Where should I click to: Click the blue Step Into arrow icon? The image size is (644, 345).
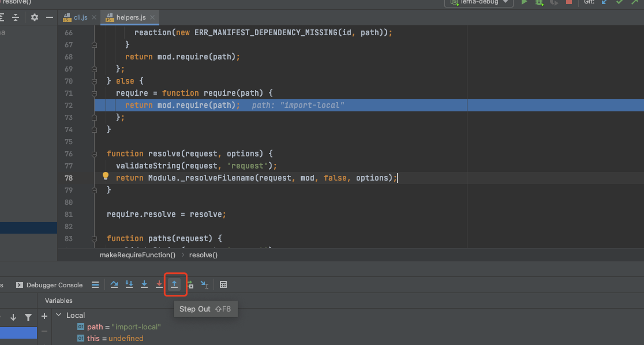tap(144, 284)
